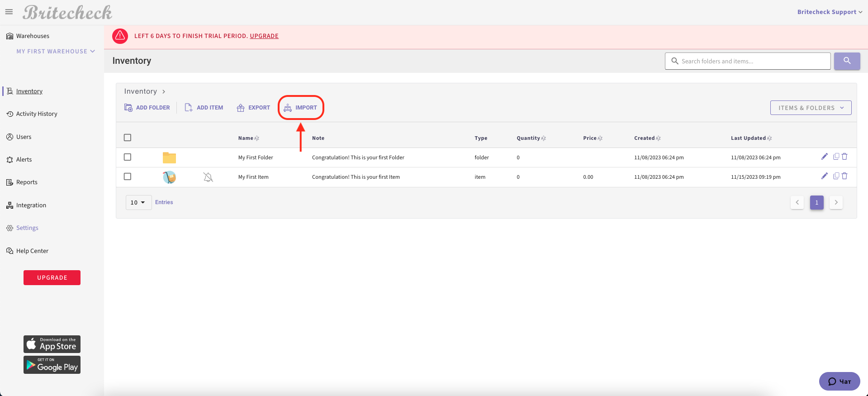
Task: Expand the MY FIRST WAREHOUSE dropdown
Action: [56, 51]
